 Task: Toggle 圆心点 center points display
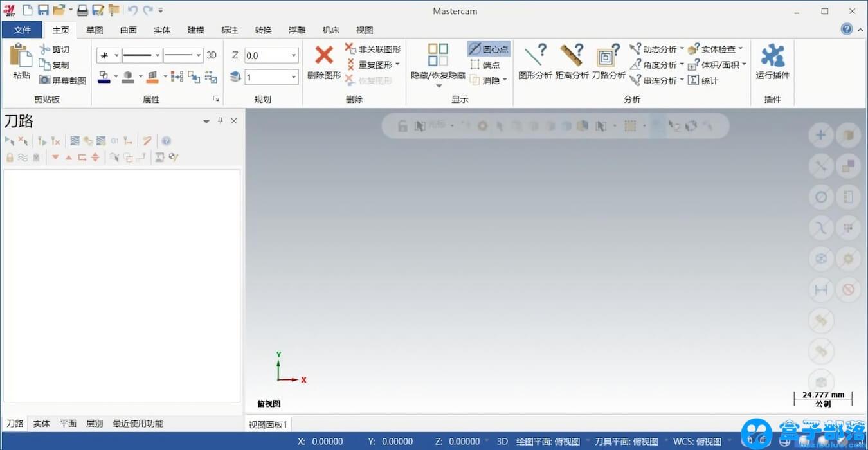coord(489,49)
